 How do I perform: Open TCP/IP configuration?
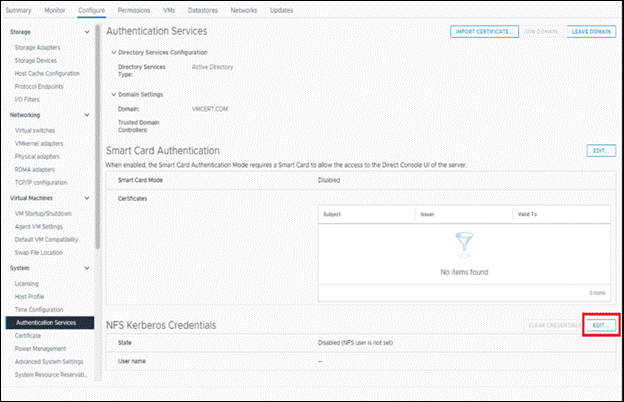click(41, 183)
